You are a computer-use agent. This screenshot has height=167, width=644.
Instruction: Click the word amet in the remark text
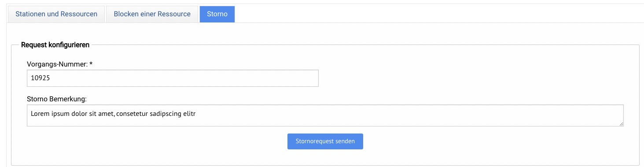(x=106, y=114)
